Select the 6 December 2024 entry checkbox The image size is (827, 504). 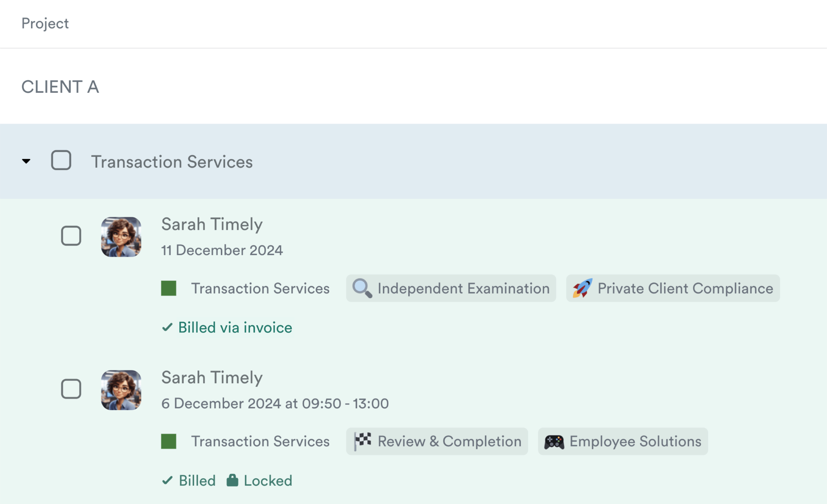[71, 389]
